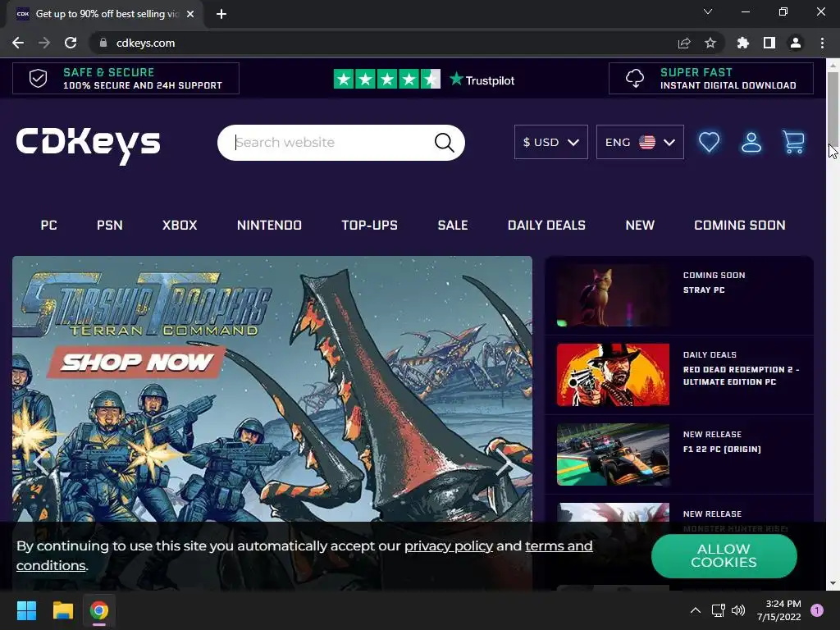
Task: Close the CDKeys browser tab
Action: pyautogui.click(x=190, y=14)
